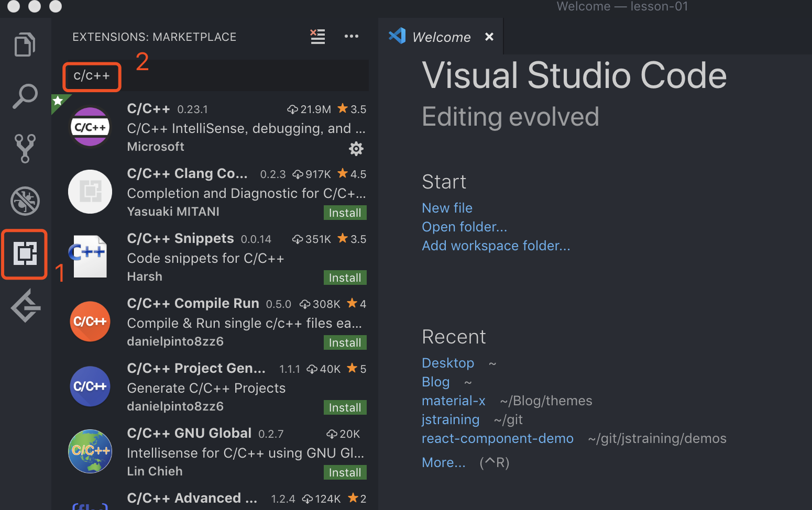
Task: Install the C/C++ Project Generator extension
Action: coord(345,407)
